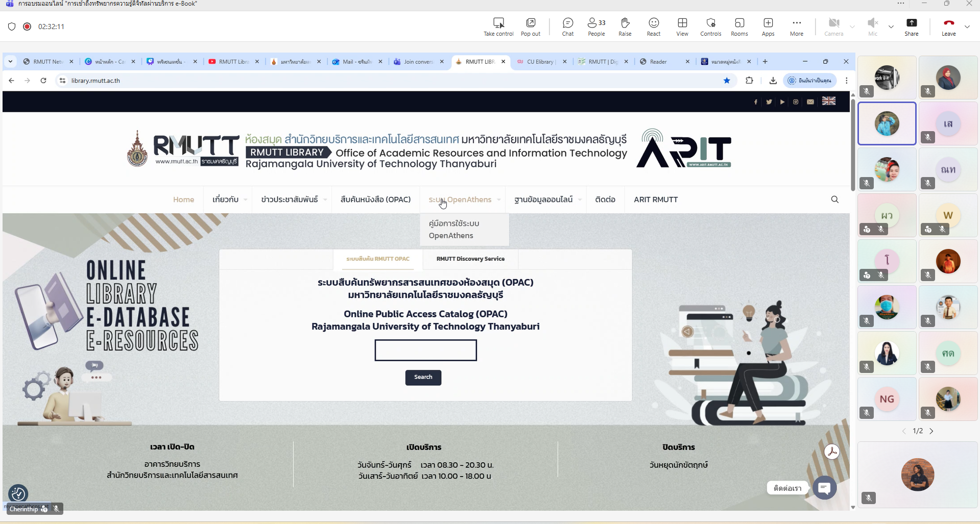Open the React emoji options
980x524 pixels.
click(x=653, y=27)
